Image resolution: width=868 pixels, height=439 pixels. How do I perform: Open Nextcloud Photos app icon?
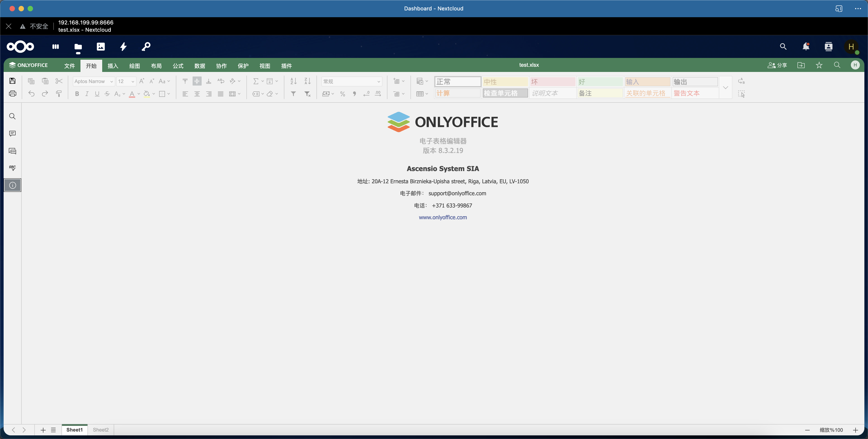click(x=101, y=47)
